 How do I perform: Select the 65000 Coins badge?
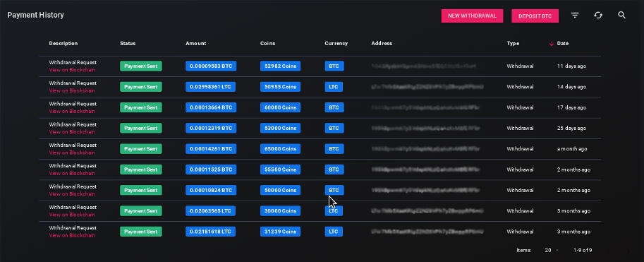(281, 149)
